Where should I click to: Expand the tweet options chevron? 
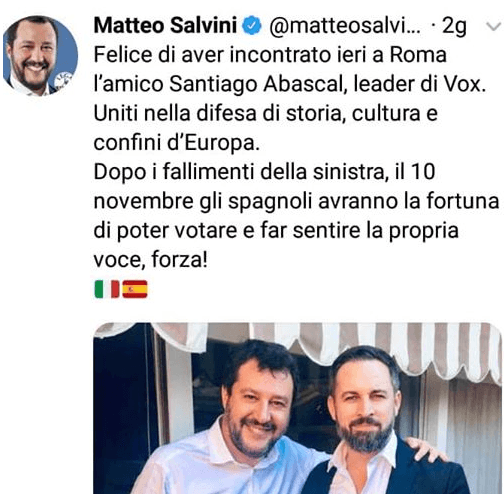click(x=493, y=27)
